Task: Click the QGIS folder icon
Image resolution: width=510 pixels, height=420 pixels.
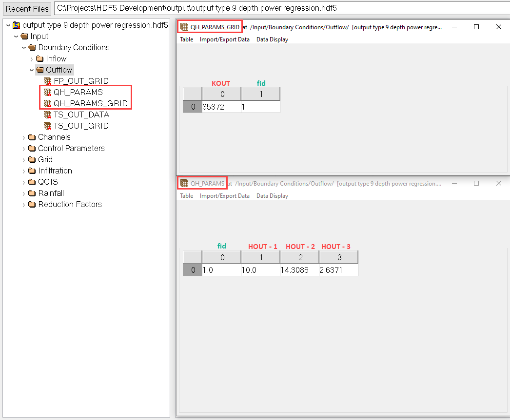Action: (x=32, y=182)
